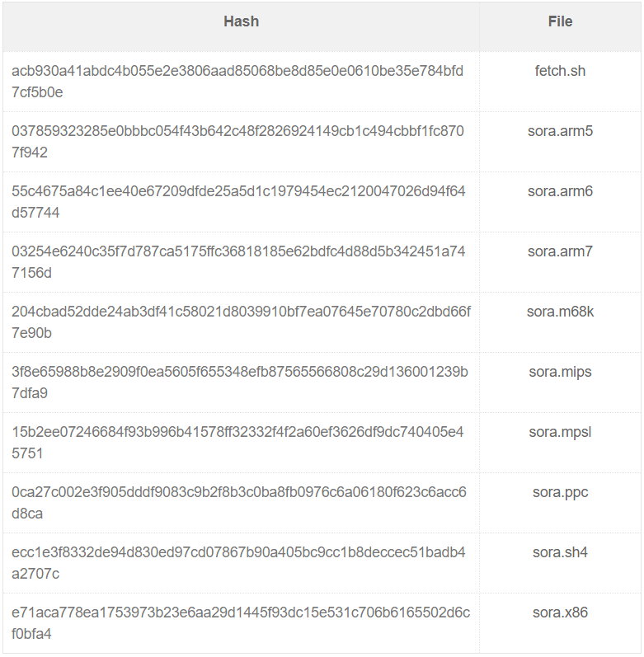Click the sora.arm7 file name

tap(560, 251)
